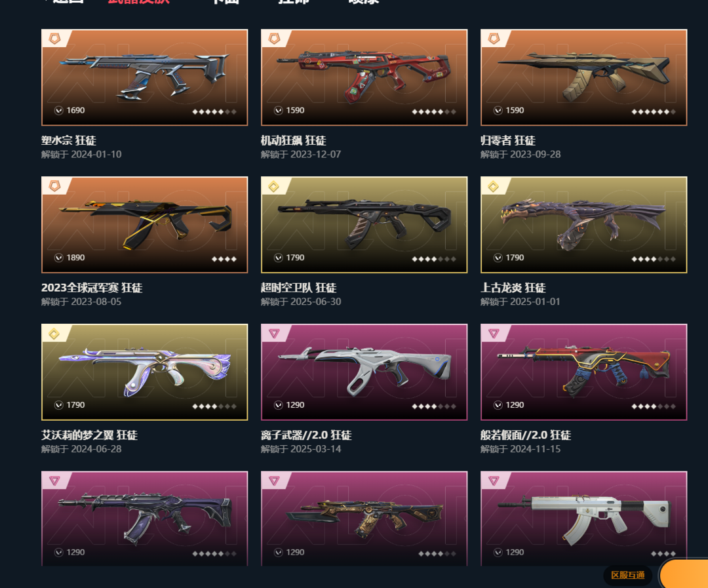Click the 离子武器//2.0 狂徒 skin title
Screen dimensions: 708x588
click(306, 435)
